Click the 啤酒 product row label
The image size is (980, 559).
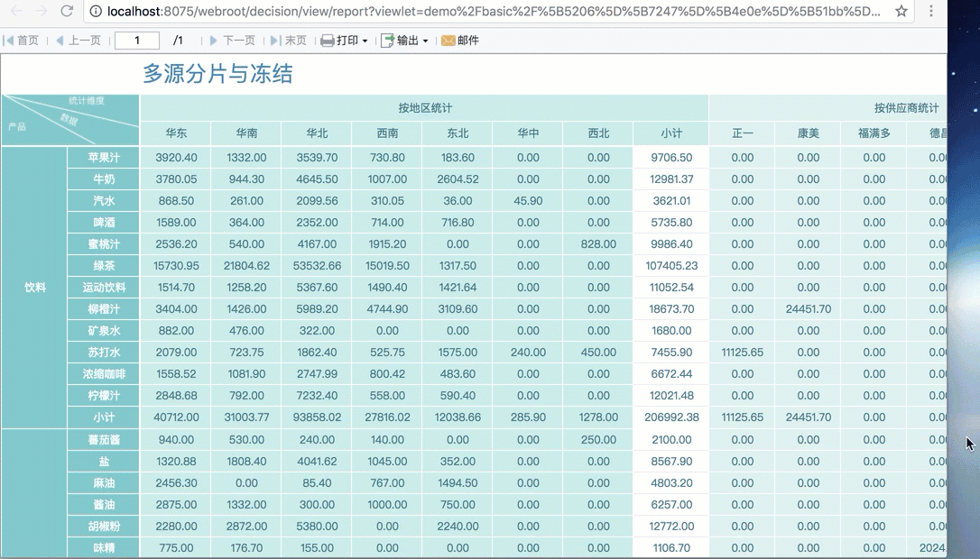tap(104, 223)
